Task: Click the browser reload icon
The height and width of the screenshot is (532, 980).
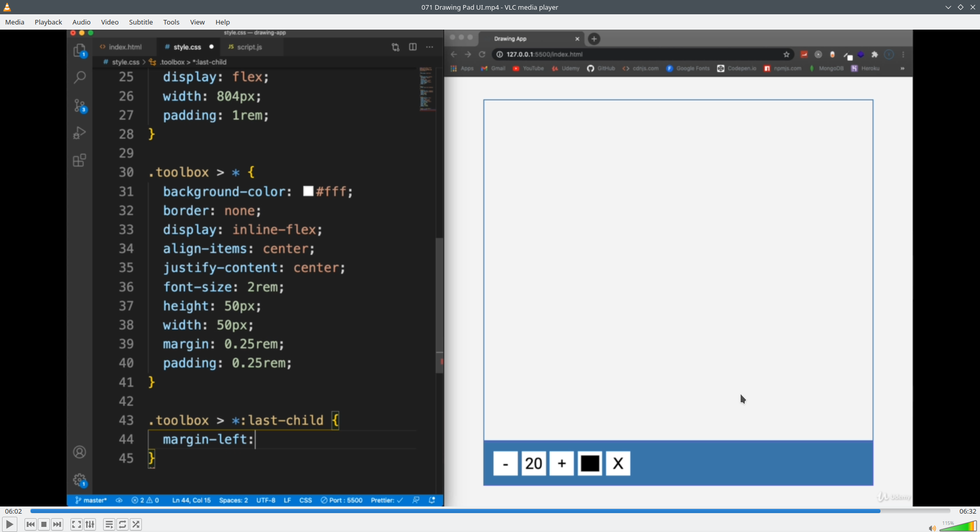Action: [x=482, y=55]
